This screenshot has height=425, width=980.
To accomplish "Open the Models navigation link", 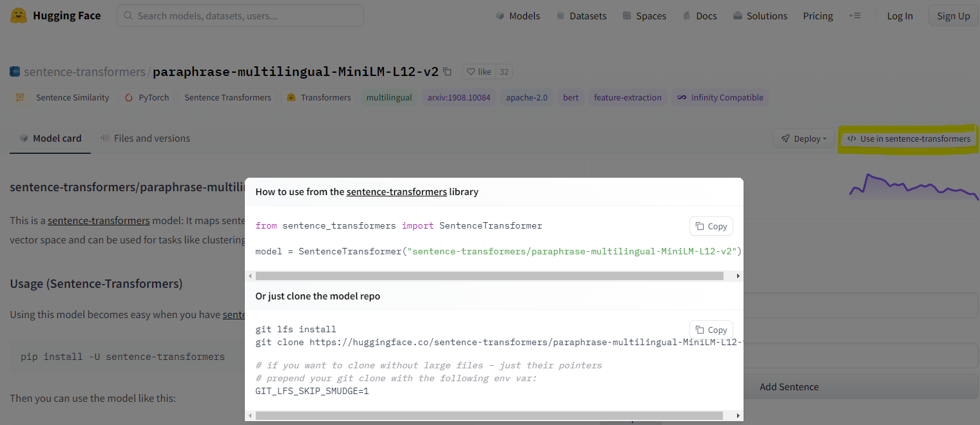I will [518, 15].
